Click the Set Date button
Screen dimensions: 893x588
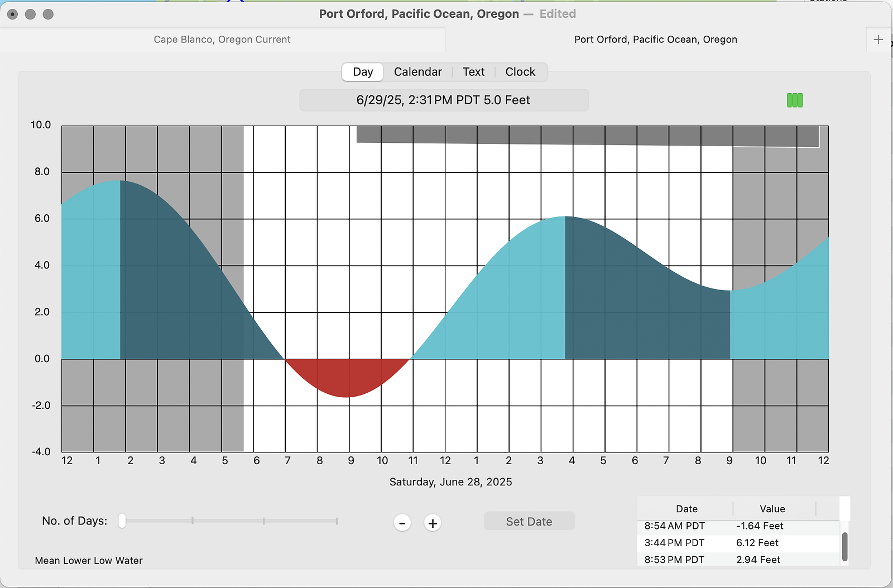point(529,522)
